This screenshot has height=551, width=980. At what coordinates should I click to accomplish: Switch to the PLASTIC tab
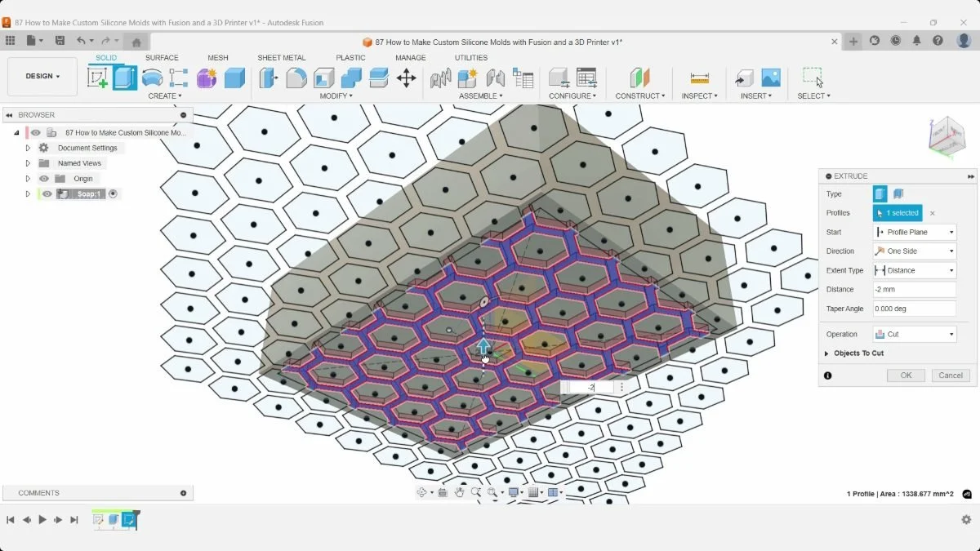click(350, 58)
